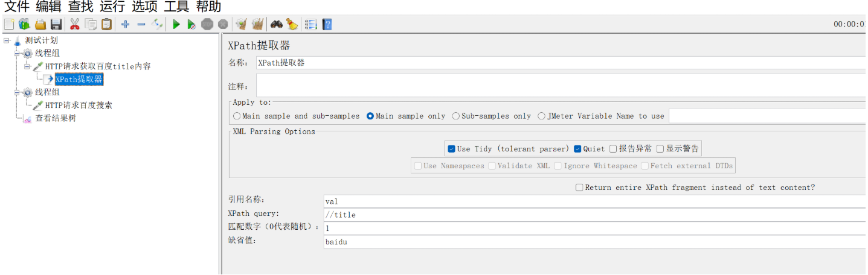Collapse the 线程组 holding HTTP请求获取百度title内容

[17, 53]
